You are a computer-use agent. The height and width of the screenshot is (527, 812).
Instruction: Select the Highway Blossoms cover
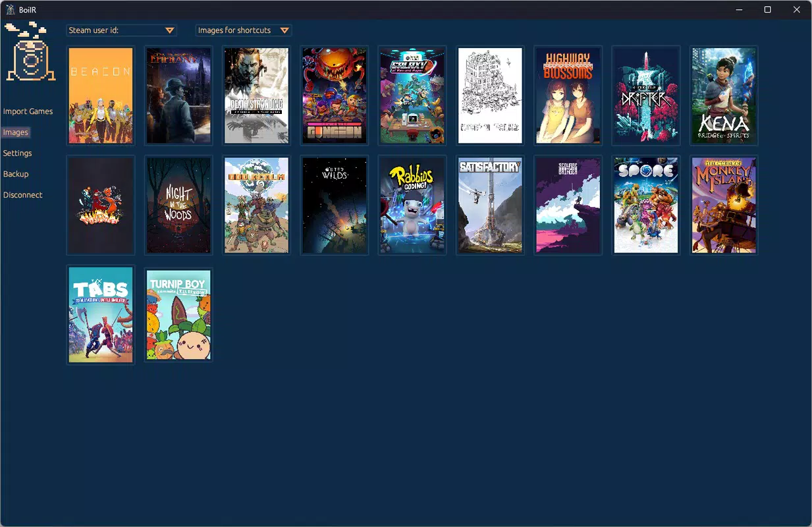568,96
